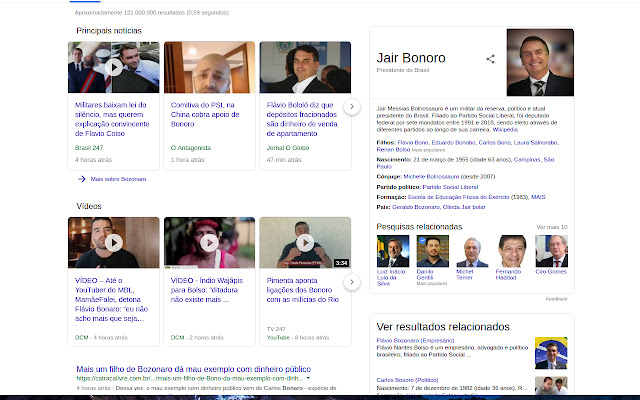Viewport: 640px width, 400px height.
Task: Click Jair Bonoro portrait photo
Action: click(x=540, y=62)
